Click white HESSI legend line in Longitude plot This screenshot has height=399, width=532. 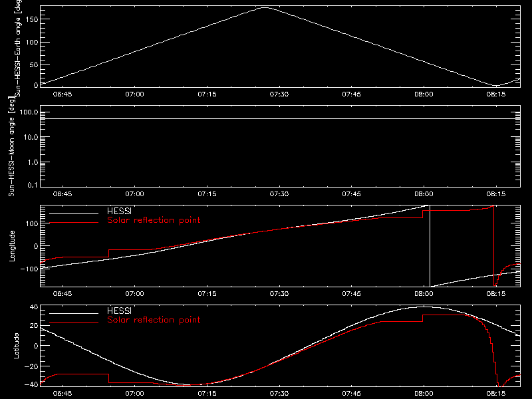(x=74, y=213)
